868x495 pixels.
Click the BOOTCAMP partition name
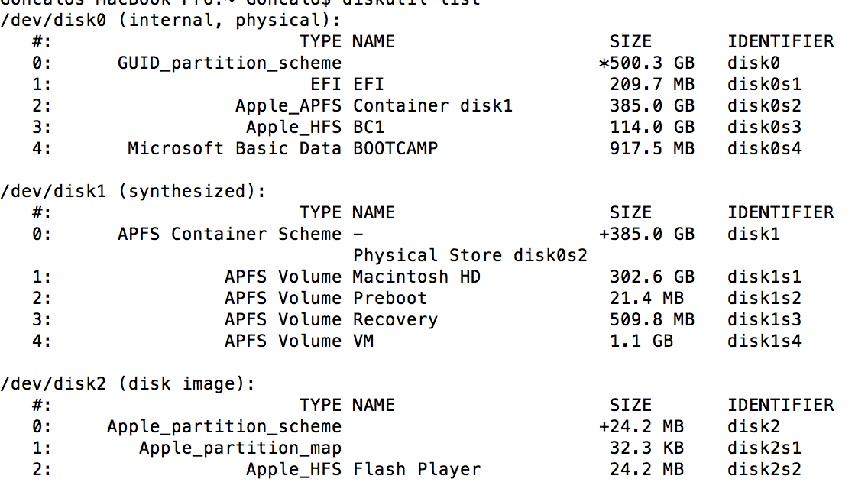(x=395, y=148)
